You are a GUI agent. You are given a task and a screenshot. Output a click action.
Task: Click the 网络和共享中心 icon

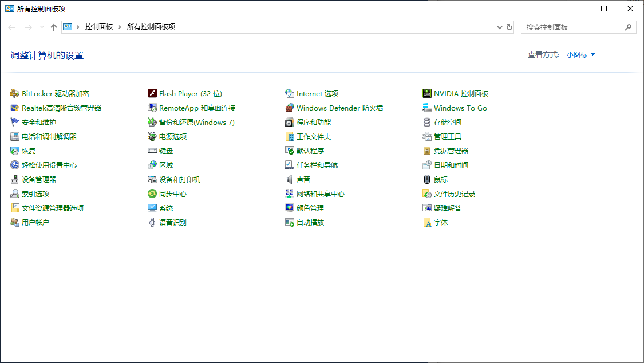coord(290,194)
